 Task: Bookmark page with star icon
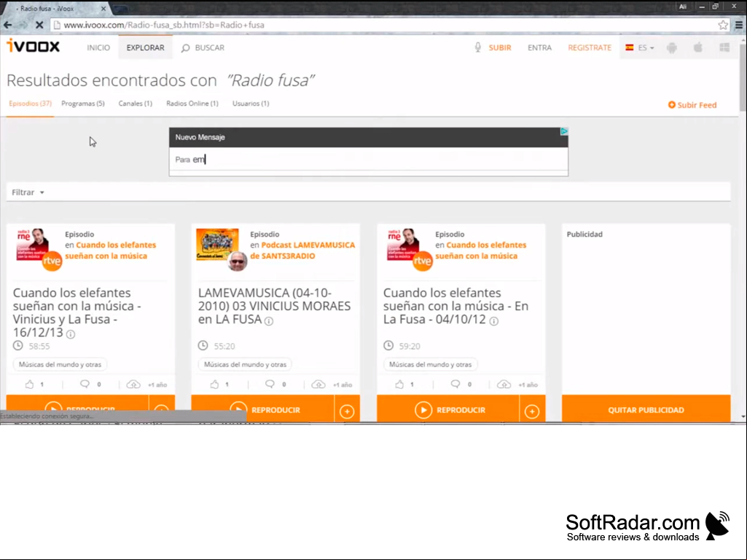pos(723,25)
